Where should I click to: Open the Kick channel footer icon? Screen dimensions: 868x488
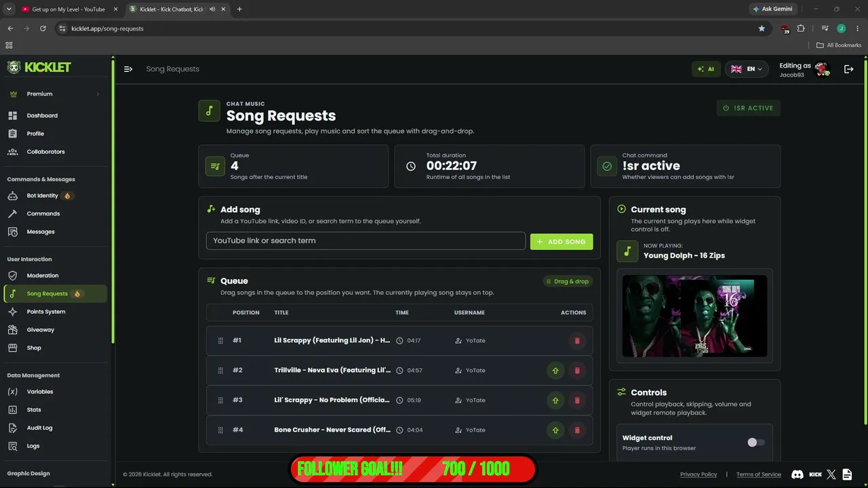[816, 474]
